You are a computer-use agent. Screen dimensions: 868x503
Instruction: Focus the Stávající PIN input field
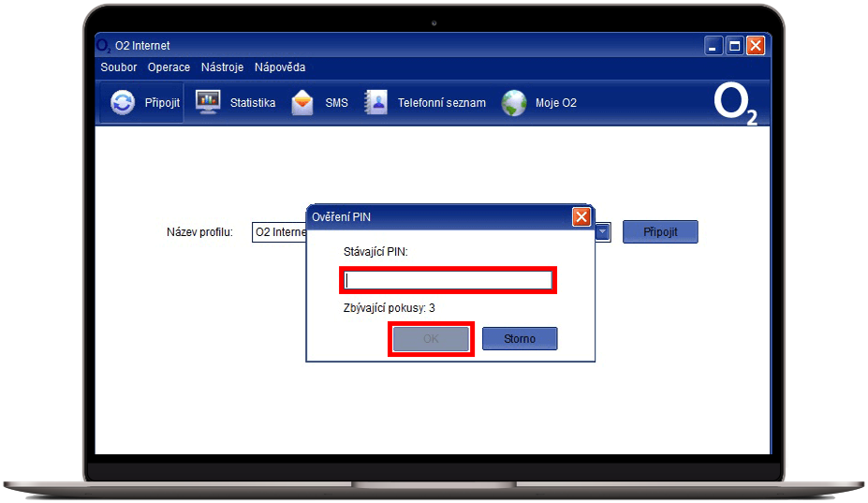point(448,280)
